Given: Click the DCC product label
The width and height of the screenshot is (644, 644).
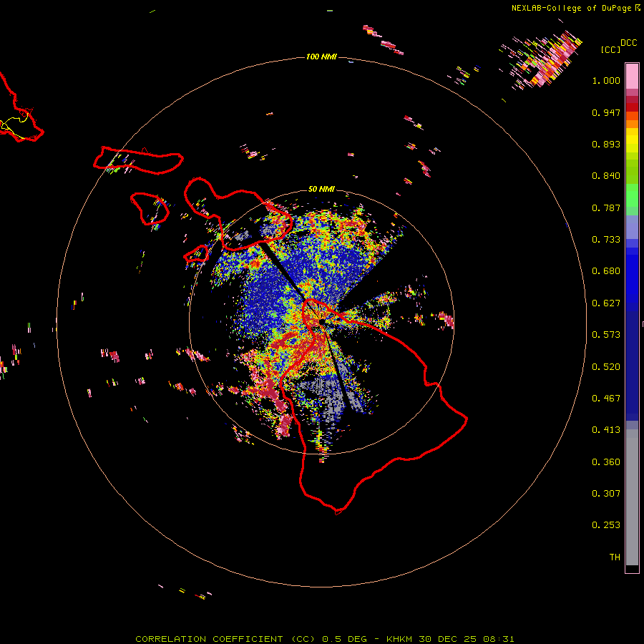Looking at the screenshot, I should click(628, 43).
